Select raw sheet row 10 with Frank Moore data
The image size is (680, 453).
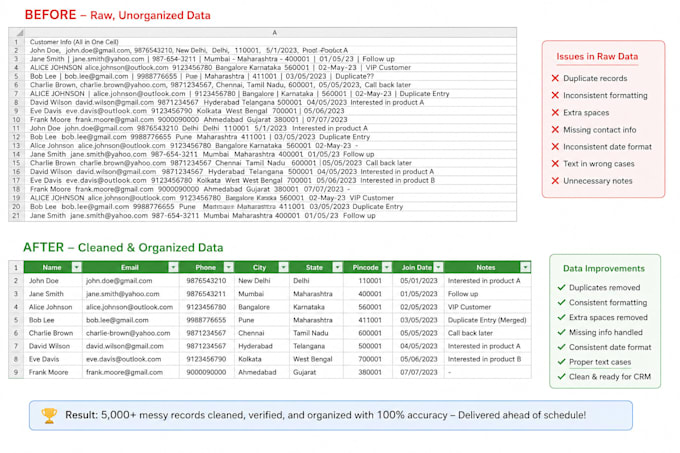pyautogui.click(x=271, y=120)
